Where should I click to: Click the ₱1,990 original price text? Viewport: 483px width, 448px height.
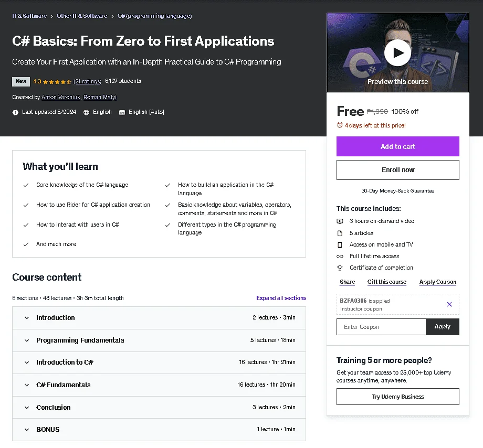[x=377, y=111]
